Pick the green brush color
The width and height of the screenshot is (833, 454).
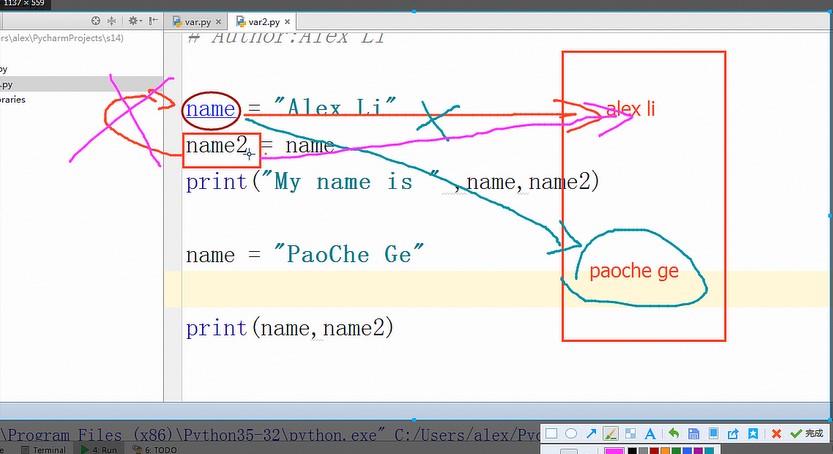pos(676,451)
